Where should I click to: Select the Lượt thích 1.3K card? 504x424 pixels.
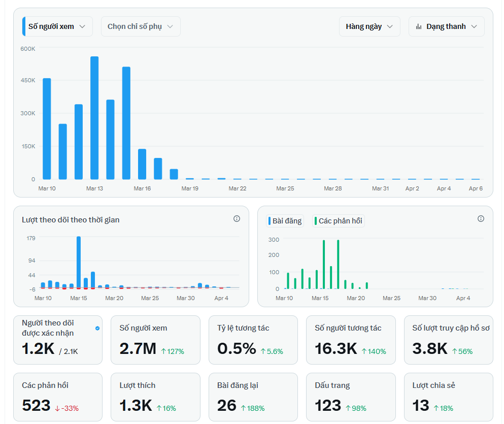[156, 397]
